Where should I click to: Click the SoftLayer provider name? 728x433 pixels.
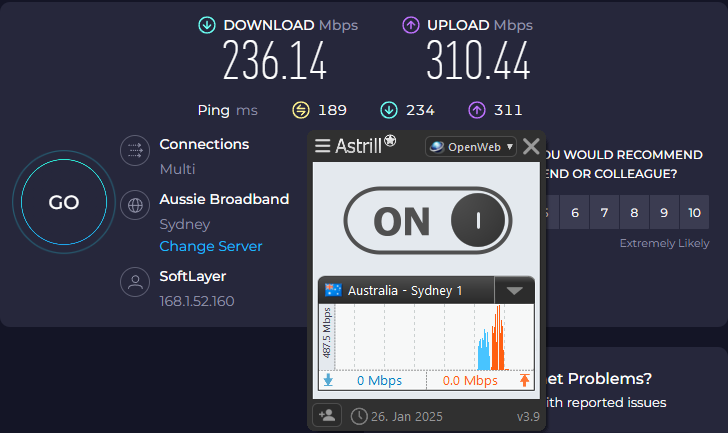pos(193,276)
